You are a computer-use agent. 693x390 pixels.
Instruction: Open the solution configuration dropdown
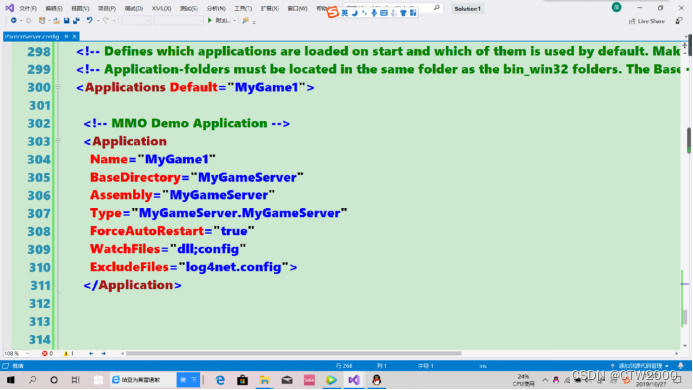coord(136,20)
